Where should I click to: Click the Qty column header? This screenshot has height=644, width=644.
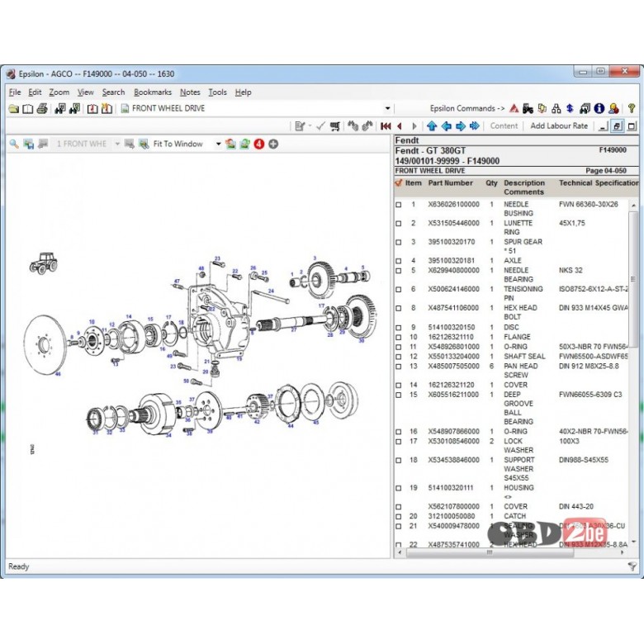pos(491,183)
